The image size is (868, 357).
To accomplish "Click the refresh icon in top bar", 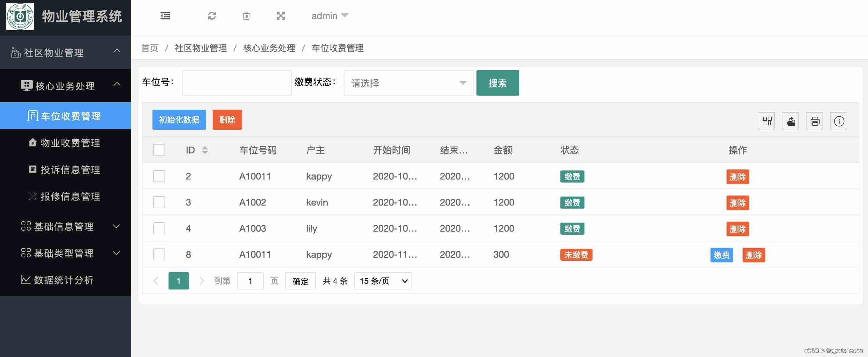I will point(212,16).
